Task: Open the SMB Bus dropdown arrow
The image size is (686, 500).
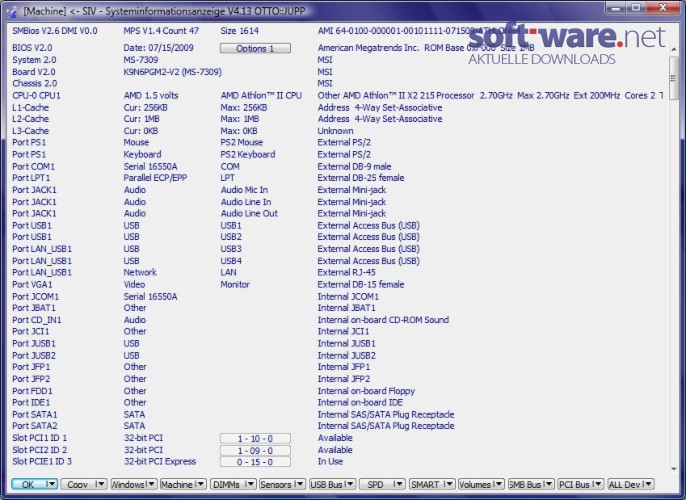Action: click(x=548, y=484)
